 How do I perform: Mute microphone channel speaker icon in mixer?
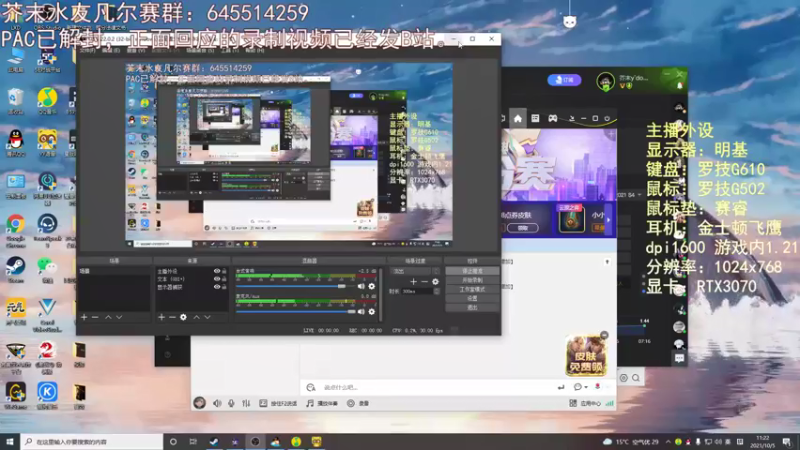(361, 311)
